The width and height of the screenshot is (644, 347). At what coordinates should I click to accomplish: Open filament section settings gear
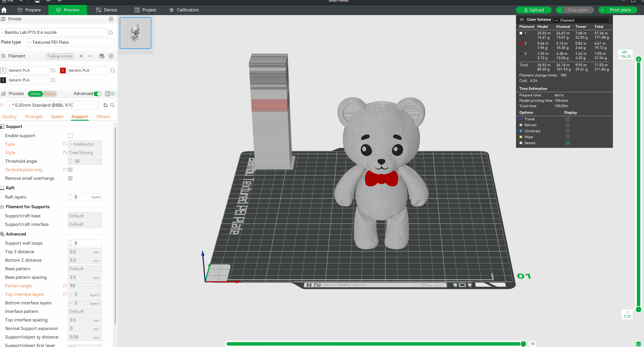[111, 56]
